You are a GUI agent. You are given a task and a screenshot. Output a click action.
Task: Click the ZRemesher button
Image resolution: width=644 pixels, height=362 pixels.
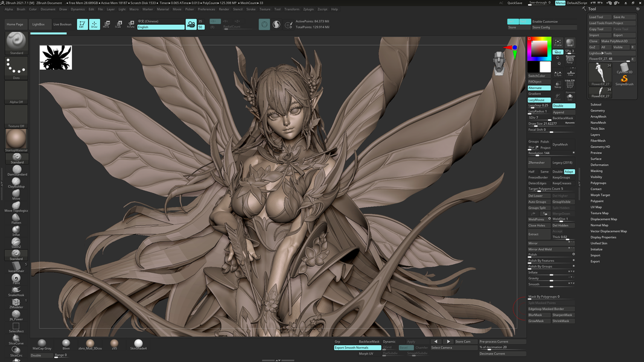tap(539, 162)
